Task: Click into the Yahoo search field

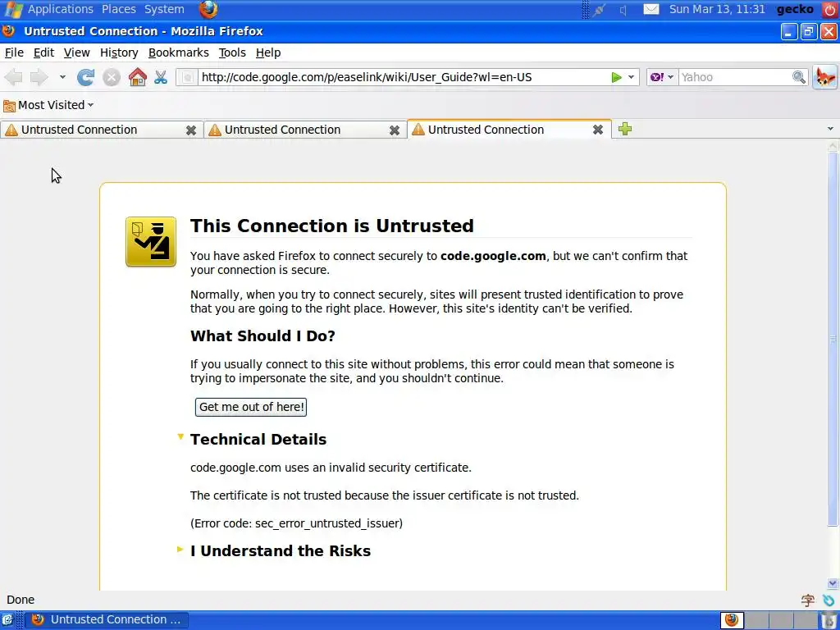Action: [x=735, y=77]
